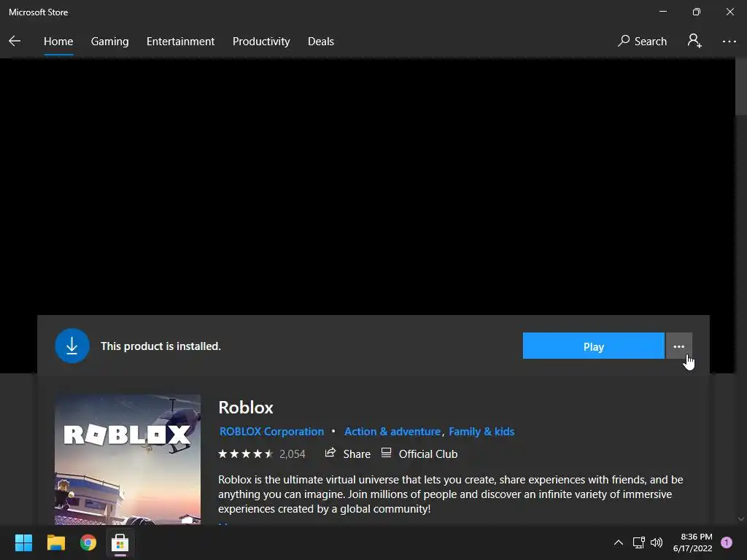Open the notification badge icon
This screenshot has height=560, width=747.
coord(727,542)
